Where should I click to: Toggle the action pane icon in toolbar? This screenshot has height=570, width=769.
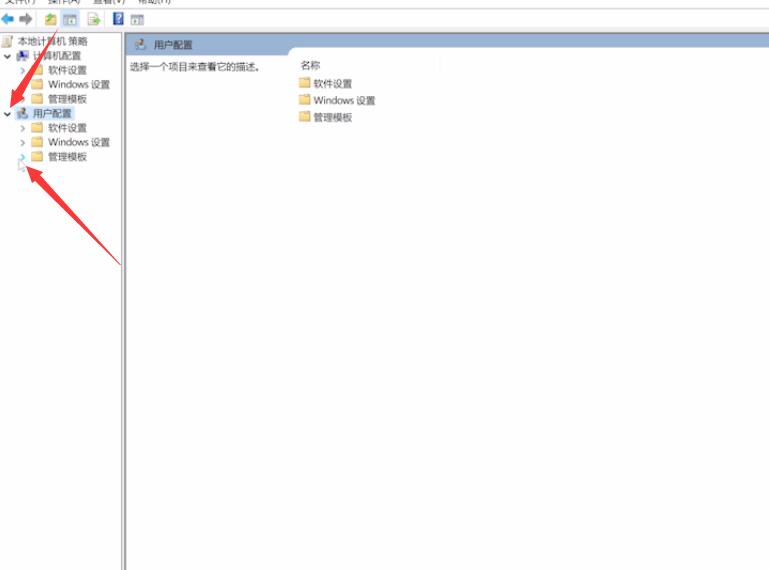point(137,20)
